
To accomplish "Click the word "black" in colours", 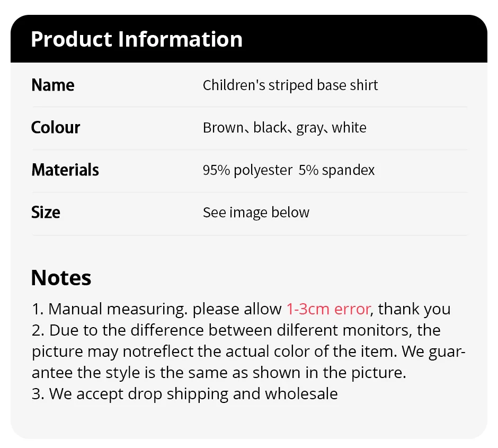I will click(x=270, y=128).
